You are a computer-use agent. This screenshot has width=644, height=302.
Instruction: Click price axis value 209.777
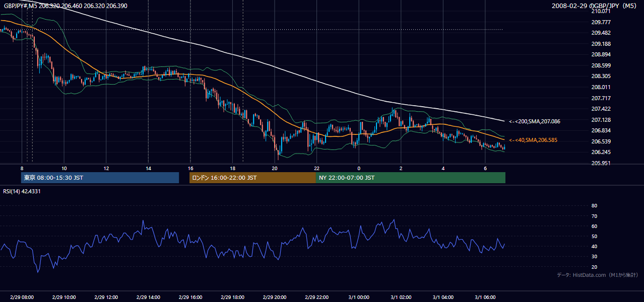[601, 22]
